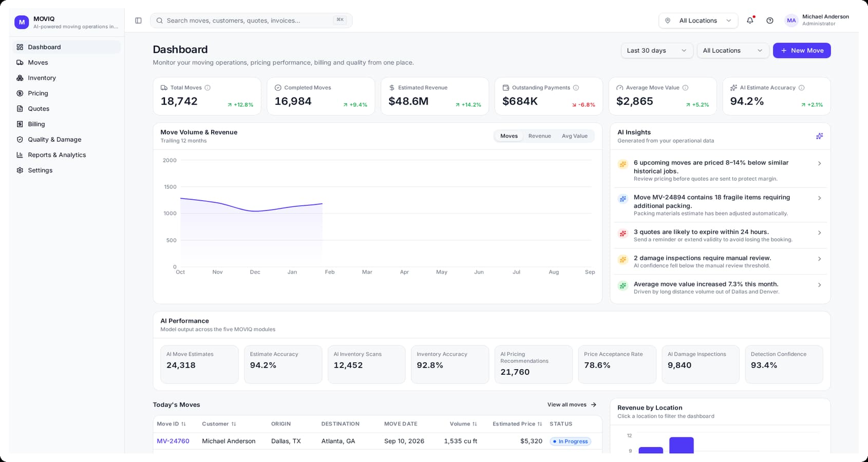Click the AI Estimate Accuracy info icon
Image resolution: width=868 pixels, height=462 pixels.
tap(801, 88)
